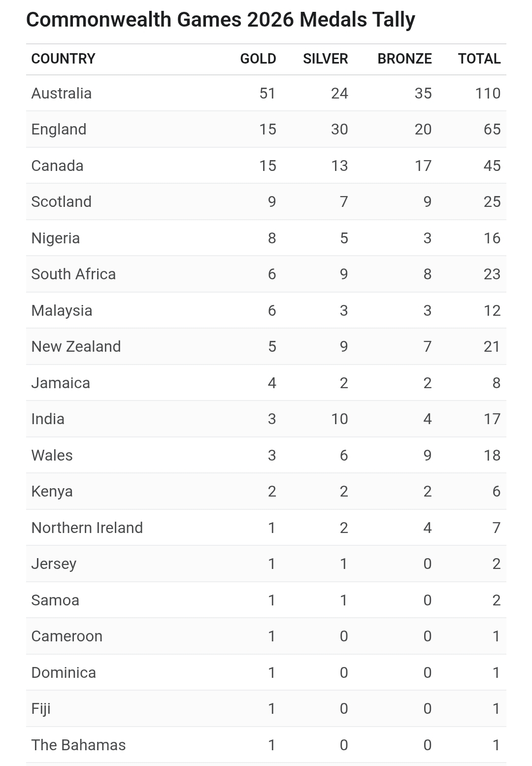
Task: Click the COUNTRY column header
Action: [x=63, y=59]
